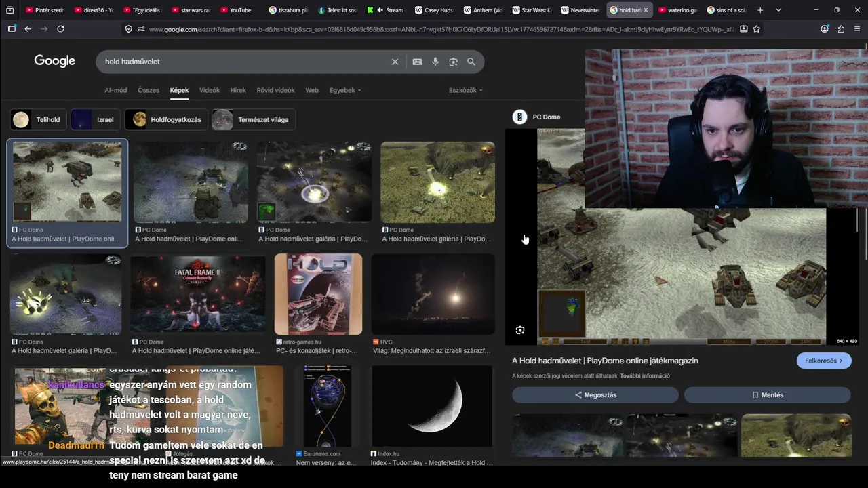Open the További információ link
The height and width of the screenshot is (488, 868).
click(645, 375)
